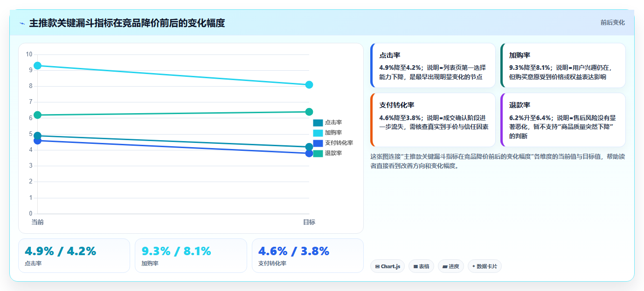Toggle 点击率 legend color box
The image size is (644, 291).
[318, 122]
